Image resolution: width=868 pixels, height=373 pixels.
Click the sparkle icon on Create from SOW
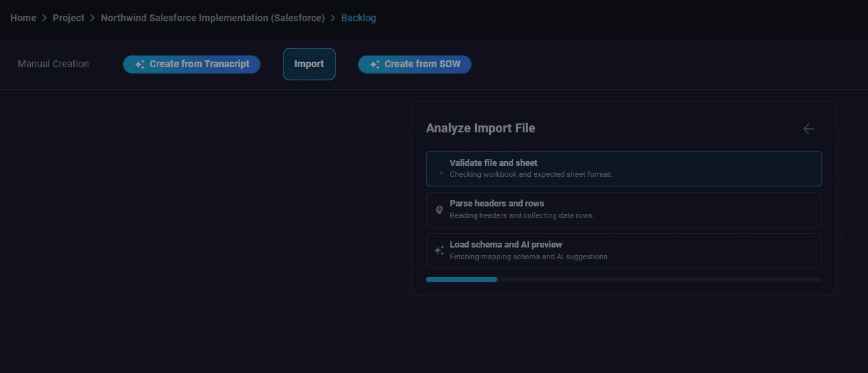click(x=375, y=64)
